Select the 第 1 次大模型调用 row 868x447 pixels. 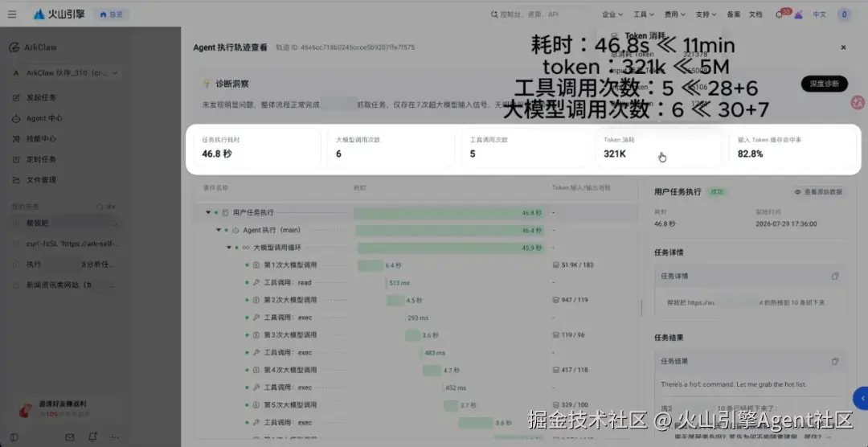pos(416,265)
